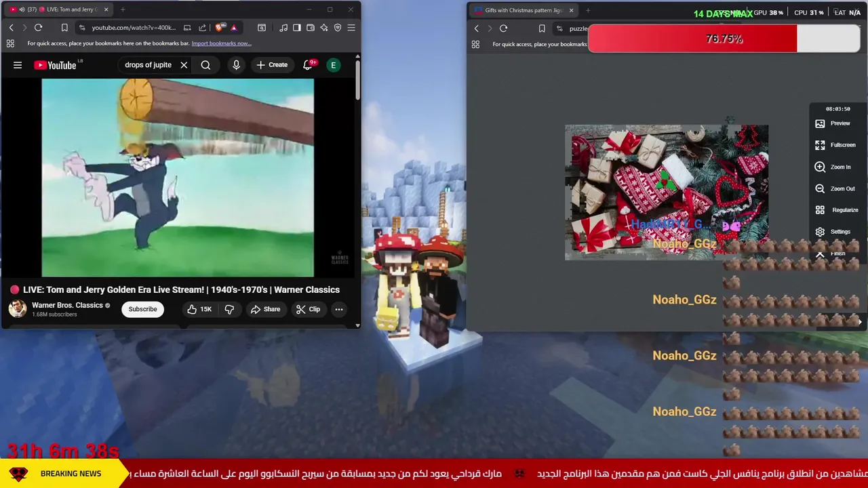Bookmark the YouTube page
The width and height of the screenshot is (868, 488).
(x=64, y=28)
